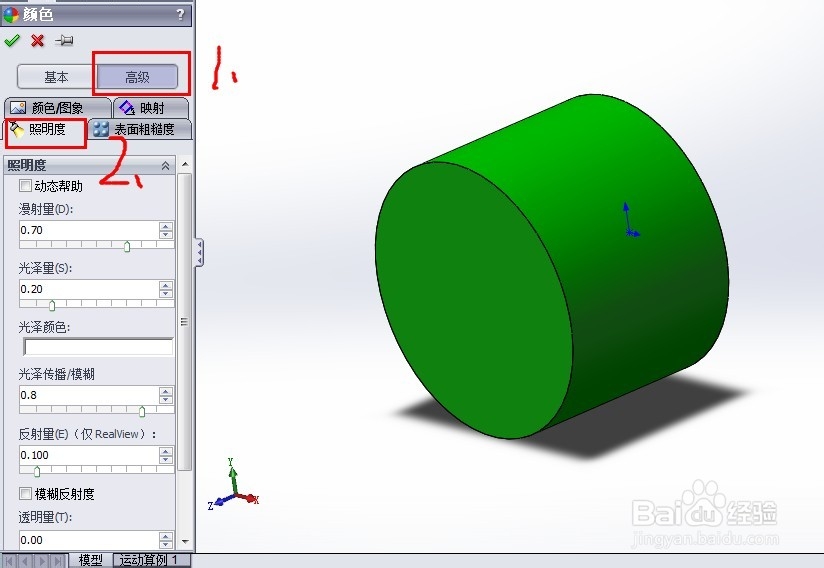Click the XYZ orientation triad
The width and height of the screenshot is (824, 568).
[x=233, y=484]
